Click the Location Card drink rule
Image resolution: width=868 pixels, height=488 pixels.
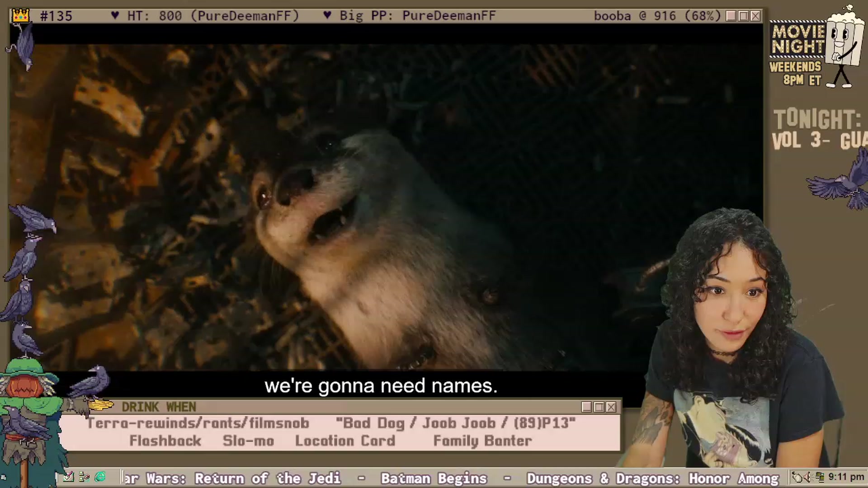pos(345,441)
